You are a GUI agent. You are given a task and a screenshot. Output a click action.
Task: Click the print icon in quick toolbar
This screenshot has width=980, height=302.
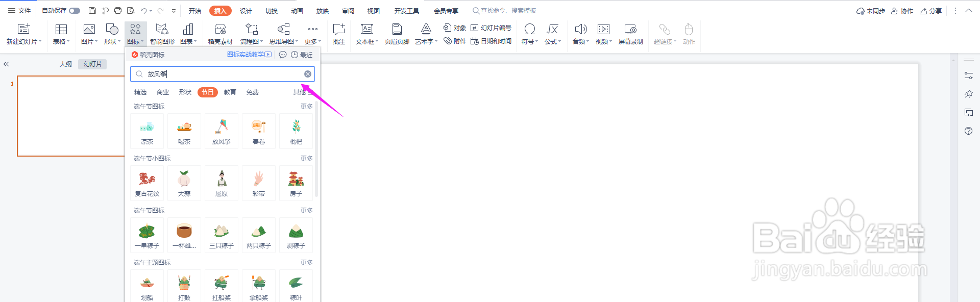[118, 11]
